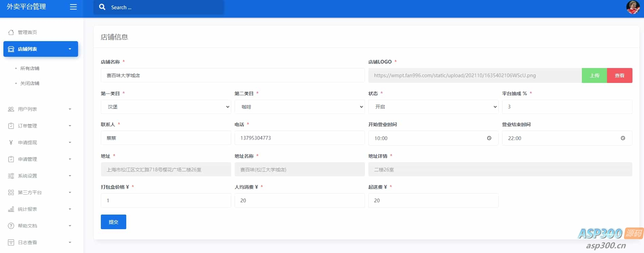
Task: Click the yen icon beside 申请提现
Action: [x=11, y=142]
